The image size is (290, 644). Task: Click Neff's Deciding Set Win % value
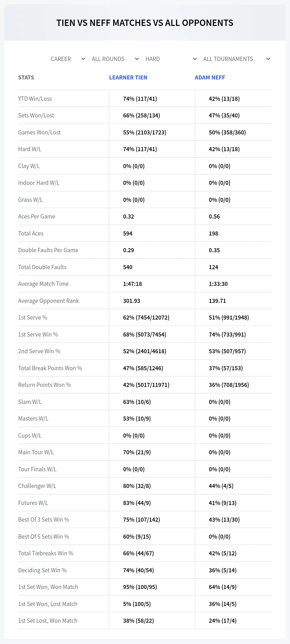[x=223, y=570]
